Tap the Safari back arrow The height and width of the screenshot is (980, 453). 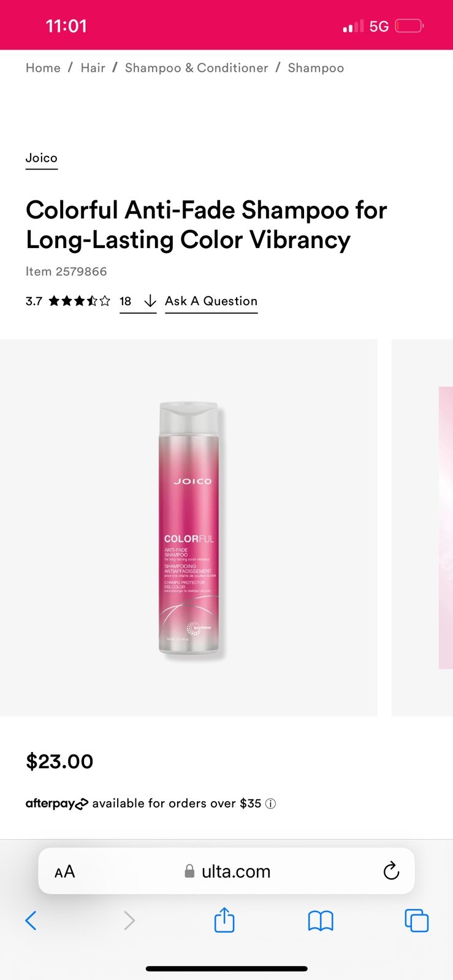pos(31,920)
